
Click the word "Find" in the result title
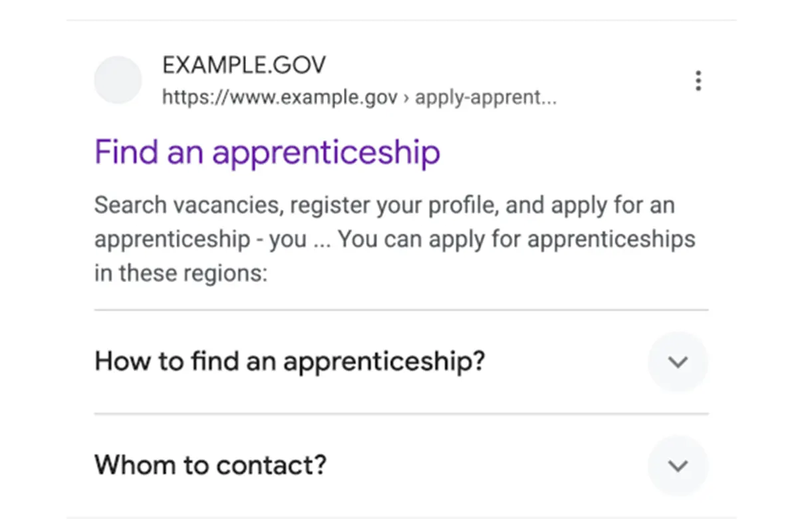tap(126, 152)
